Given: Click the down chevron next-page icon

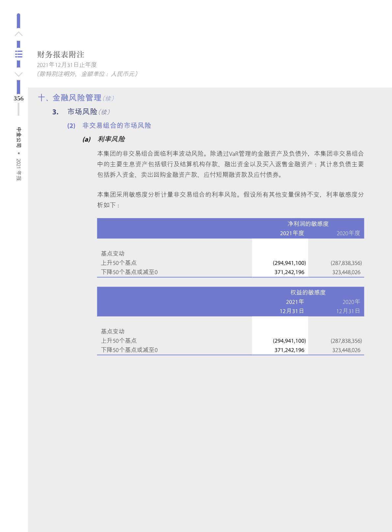Looking at the screenshot, I should tap(19, 74).
